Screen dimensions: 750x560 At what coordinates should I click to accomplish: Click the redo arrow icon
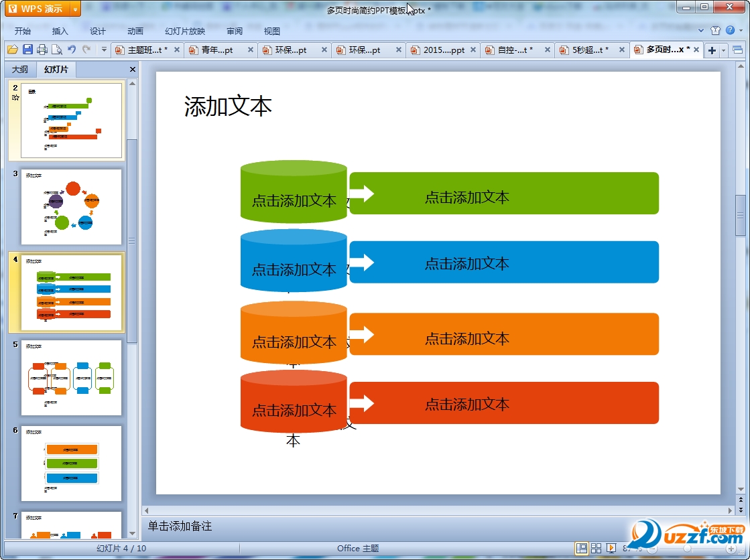point(86,50)
